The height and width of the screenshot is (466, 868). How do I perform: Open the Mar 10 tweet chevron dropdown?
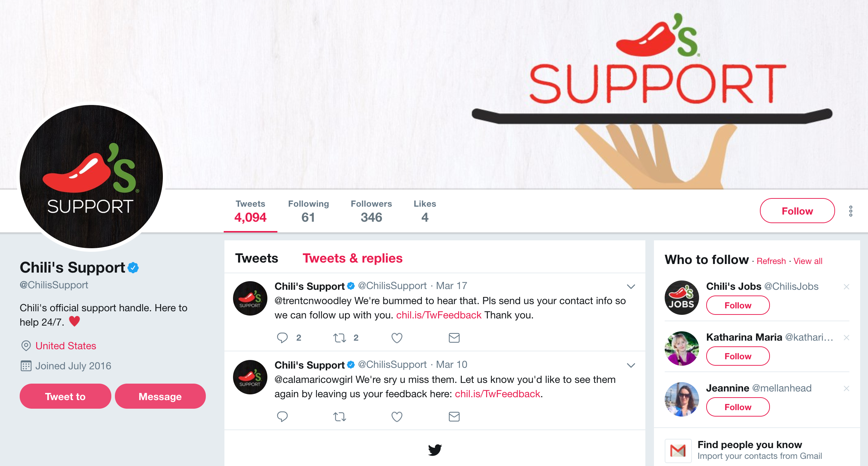(631, 365)
